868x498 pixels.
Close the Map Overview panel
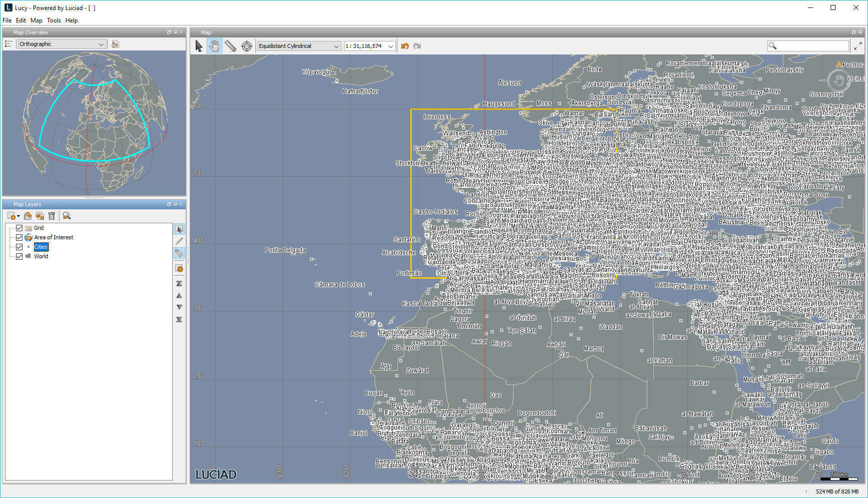tap(181, 32)
